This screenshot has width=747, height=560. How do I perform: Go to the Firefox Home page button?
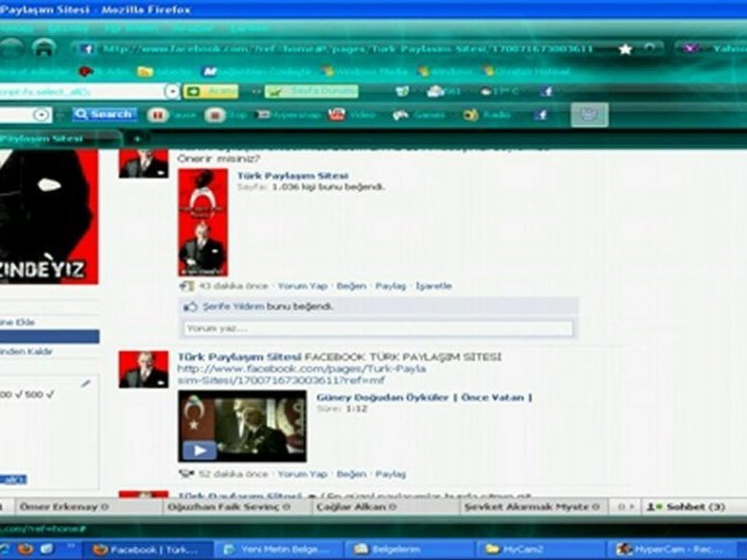tap(44, 47)
